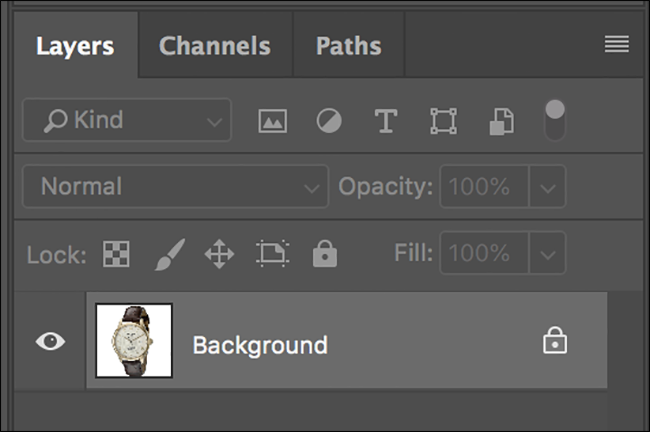Viewport: 650px width, 432px height.
Task: Filter for adjustment layers icon
Action: pyautogui.click(x=328, y=121)
